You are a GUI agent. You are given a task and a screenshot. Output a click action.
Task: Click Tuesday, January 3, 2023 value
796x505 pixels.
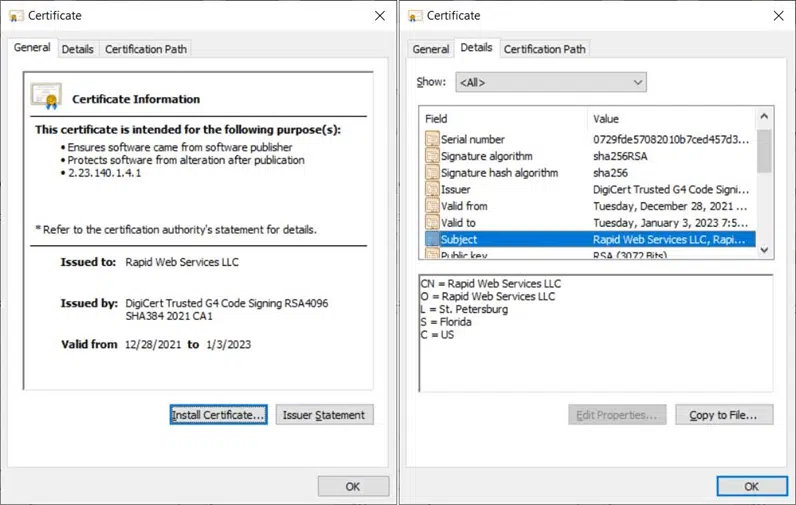click(x=670, y=223)
